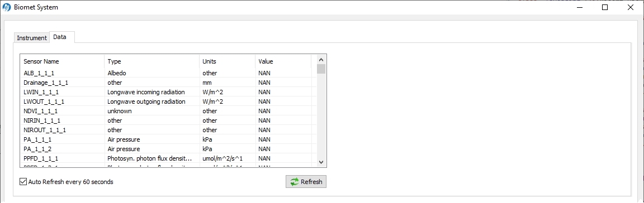644x203 pixels.
Task: Select the NDVI_1_1_1 sensor row
Action: pyautogui.click(x=168, y=111)
